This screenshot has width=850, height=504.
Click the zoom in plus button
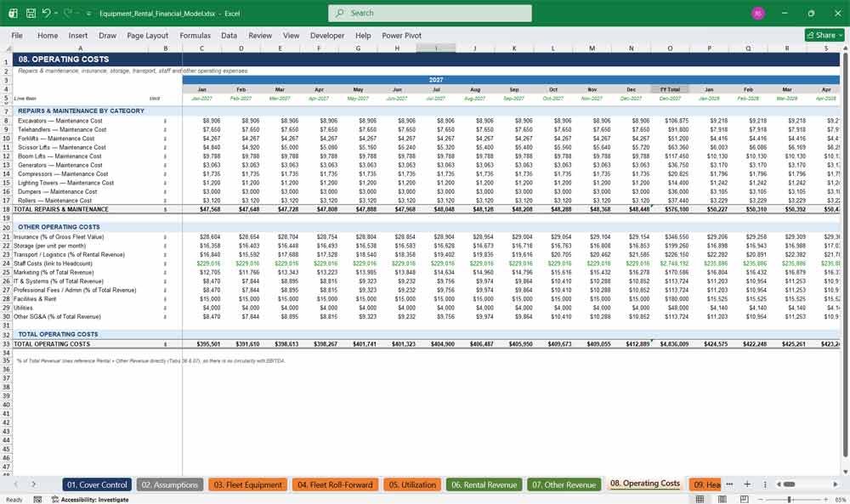coord(825,499)
